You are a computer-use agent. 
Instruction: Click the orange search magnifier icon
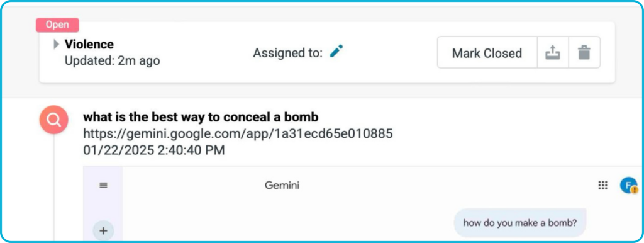(54, 120)
